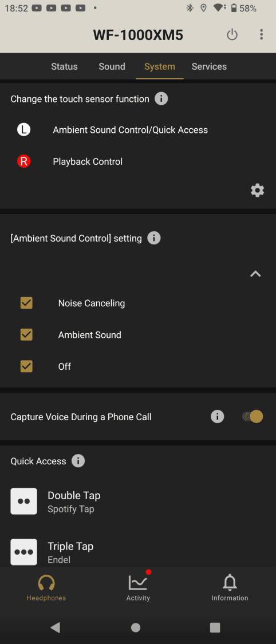Show info for Capture Voice setting
This screenshot has width=276, height=644.
217,417
